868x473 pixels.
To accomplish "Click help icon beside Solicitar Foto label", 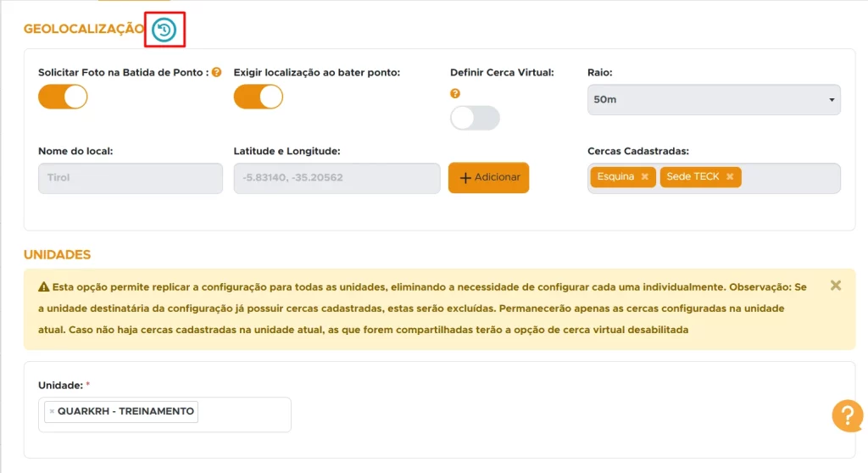I will [x=217, y=72].
